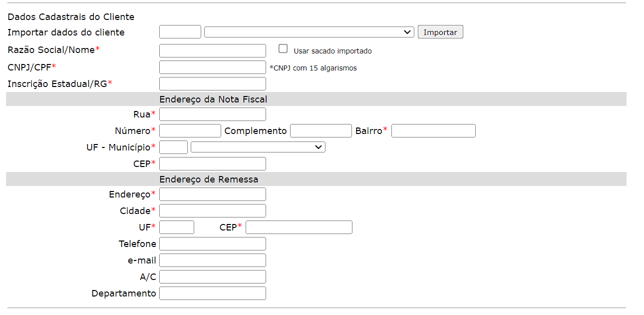Click the Rua text field
Image resolution: width=644 pixels, height=315 pixels.
click(x=212, y=114)
